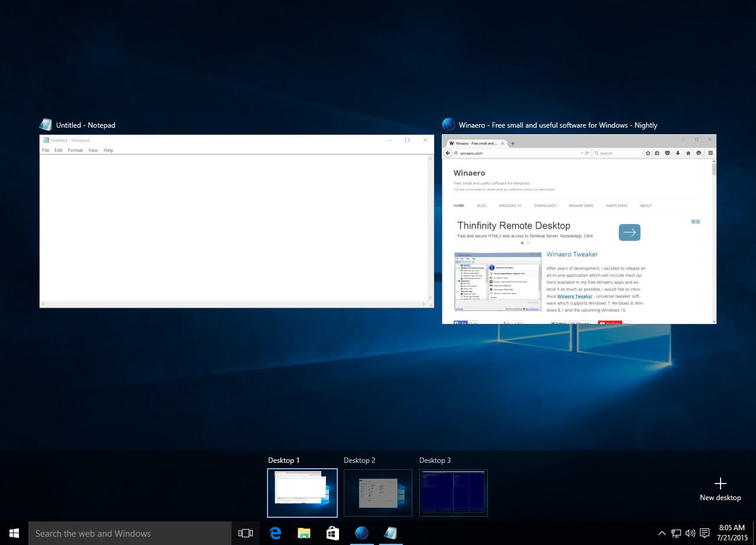This screenshot has width=756, height=545.
Task: Reload the winaero.com page
Action: tap(586, 153)
